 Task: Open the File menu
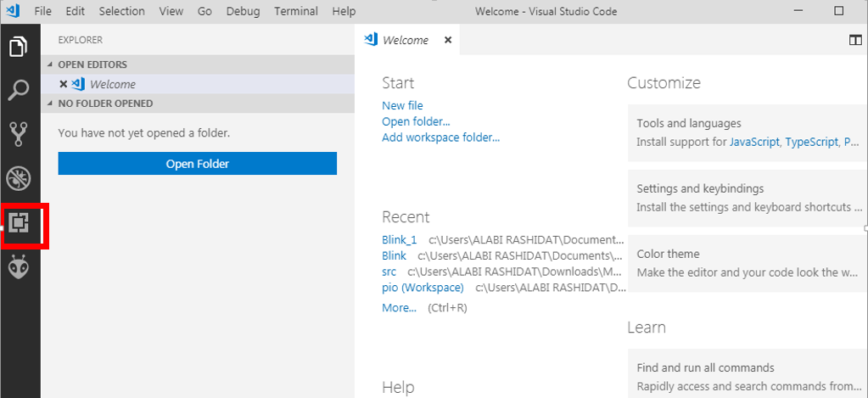point(42,11)
